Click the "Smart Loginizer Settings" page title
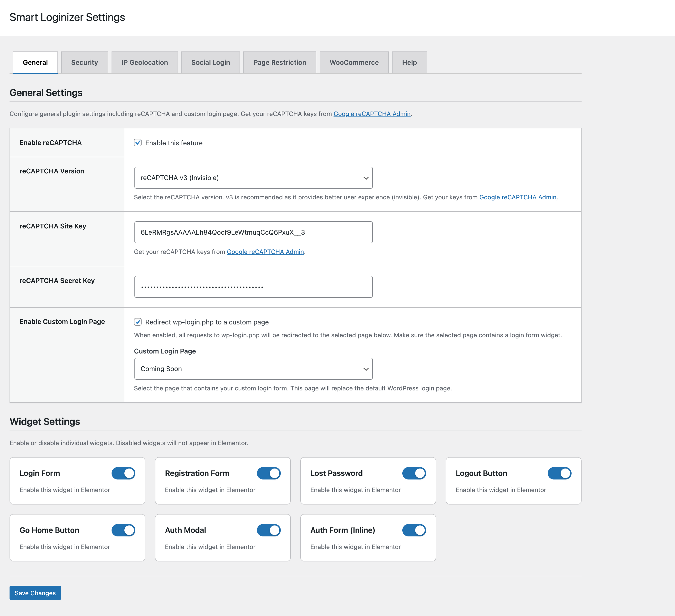 (67, 17)
